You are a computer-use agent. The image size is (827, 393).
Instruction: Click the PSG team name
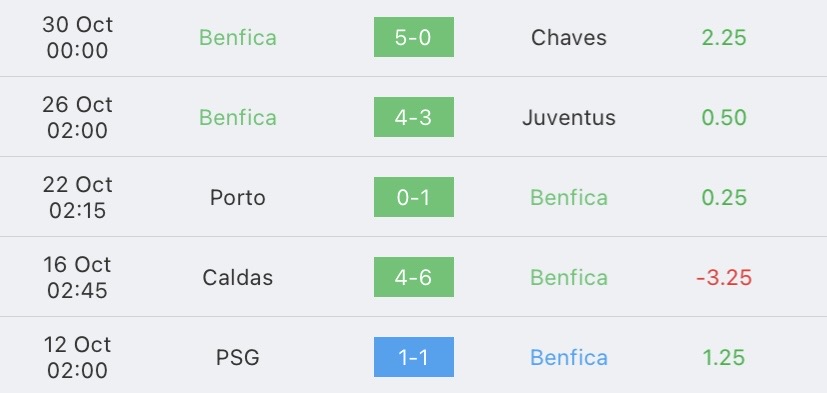coord(238,358)
